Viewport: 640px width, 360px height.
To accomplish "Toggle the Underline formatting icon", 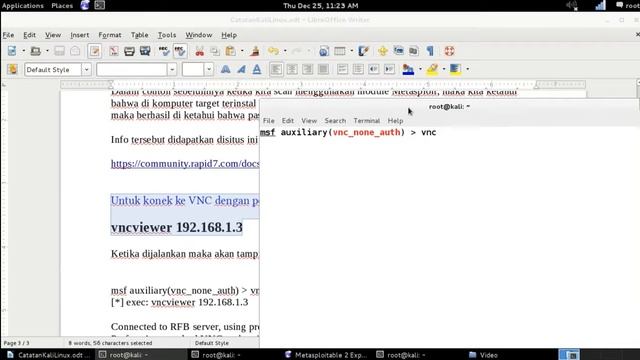I will [x=257, y=69].
